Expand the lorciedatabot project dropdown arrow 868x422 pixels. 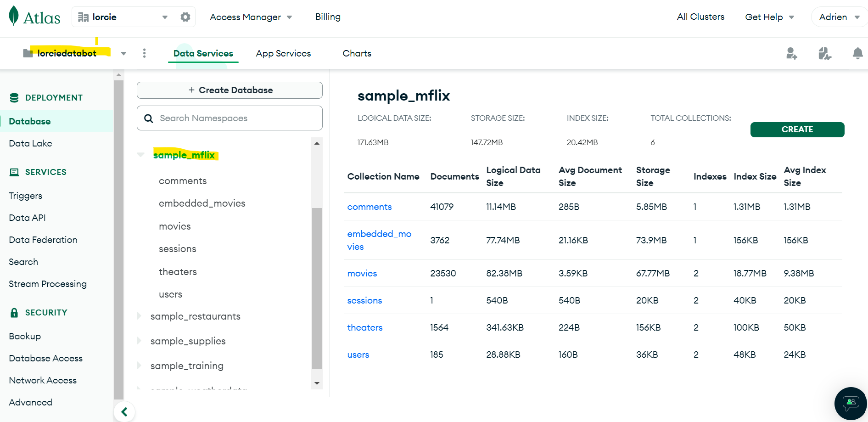click(x=123, y=54)
